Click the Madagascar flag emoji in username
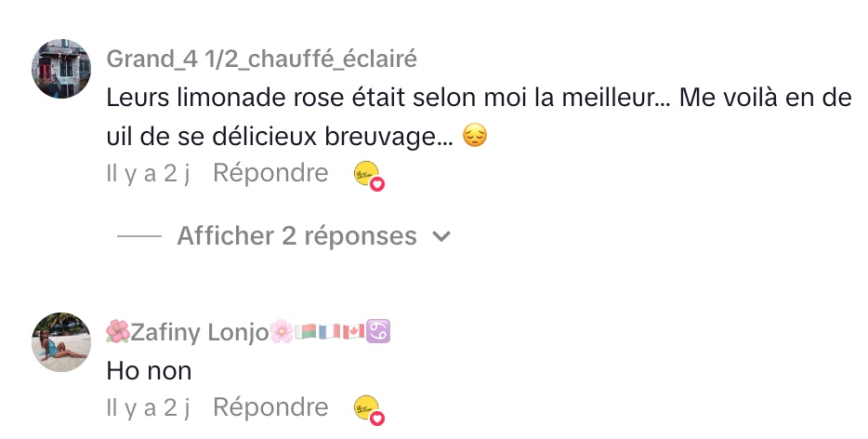Image resolution: width=868 pixels, height=439 pixels. pyautogui.click(x=304, y=331)
